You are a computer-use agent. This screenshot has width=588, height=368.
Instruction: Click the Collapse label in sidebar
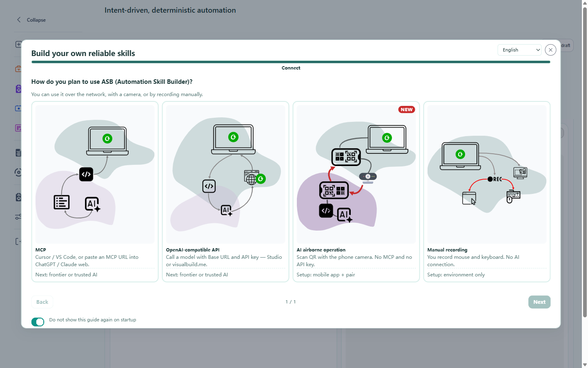(36, 20)
